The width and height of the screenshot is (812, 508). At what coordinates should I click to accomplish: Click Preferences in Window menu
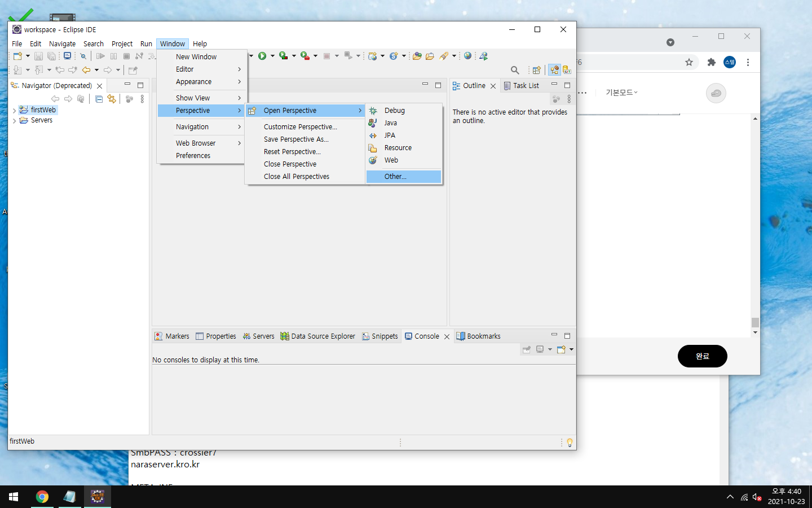pyautogui.click(x=201, y=156)
